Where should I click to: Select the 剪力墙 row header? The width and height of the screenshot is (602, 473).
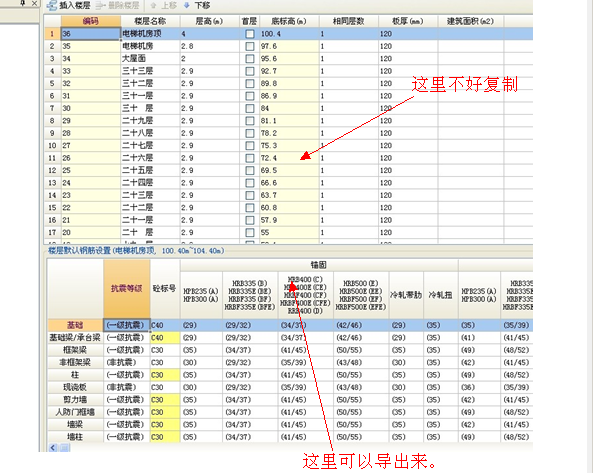tap(75, 400)
